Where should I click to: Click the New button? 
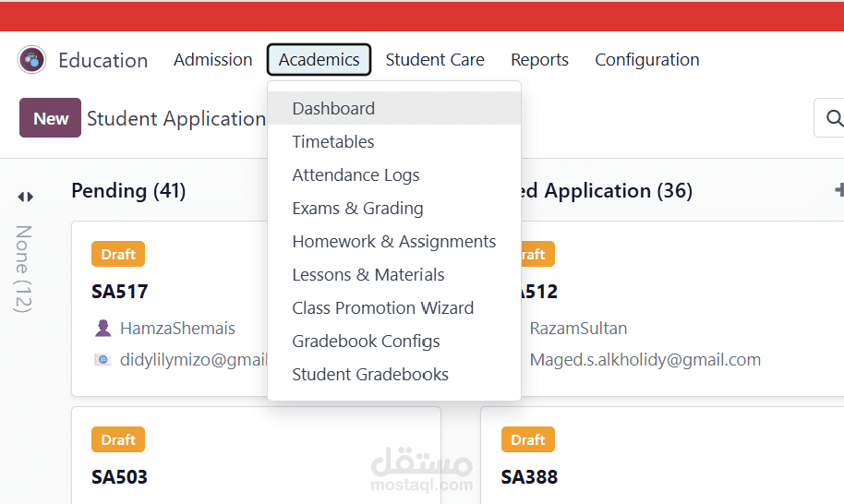pos(50,118)
